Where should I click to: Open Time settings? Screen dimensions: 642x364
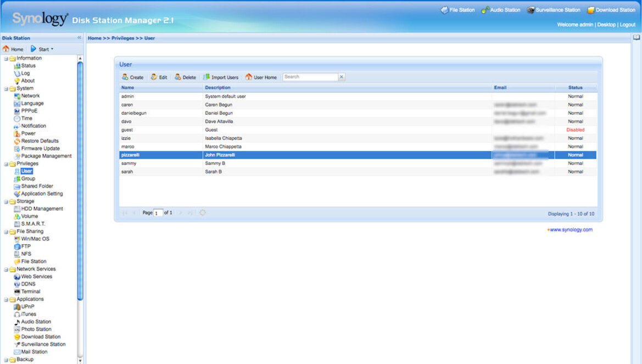tap(26, 119)
